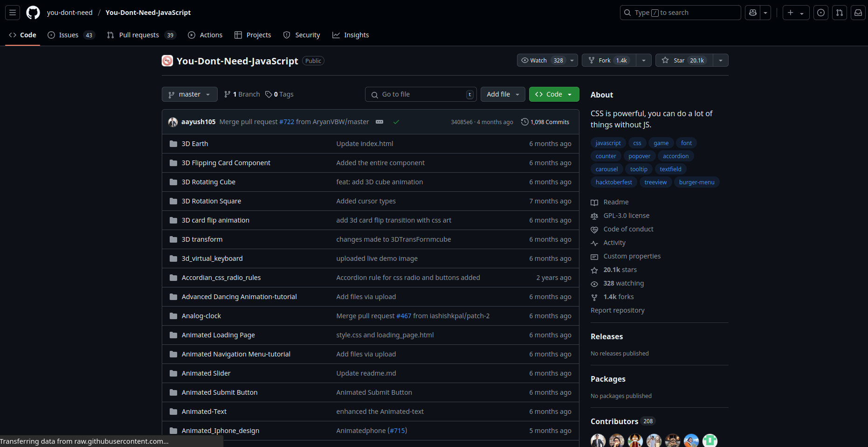Open the notifications inbox icon
The width and height of the screenshot is (868, 447).
858,13
